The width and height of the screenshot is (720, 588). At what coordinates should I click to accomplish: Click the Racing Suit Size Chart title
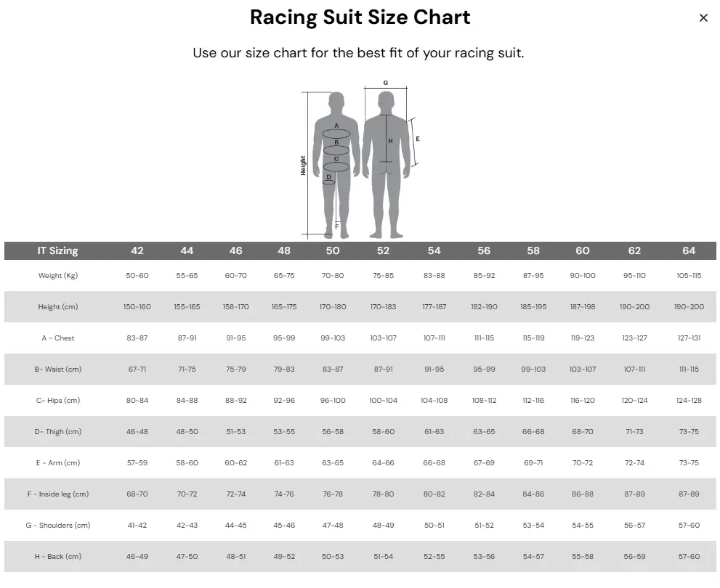[360, 17]
